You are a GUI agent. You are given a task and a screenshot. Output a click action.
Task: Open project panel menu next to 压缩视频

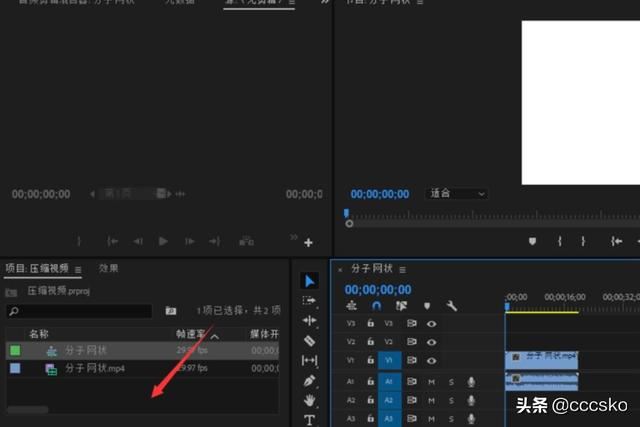(78, 269)
